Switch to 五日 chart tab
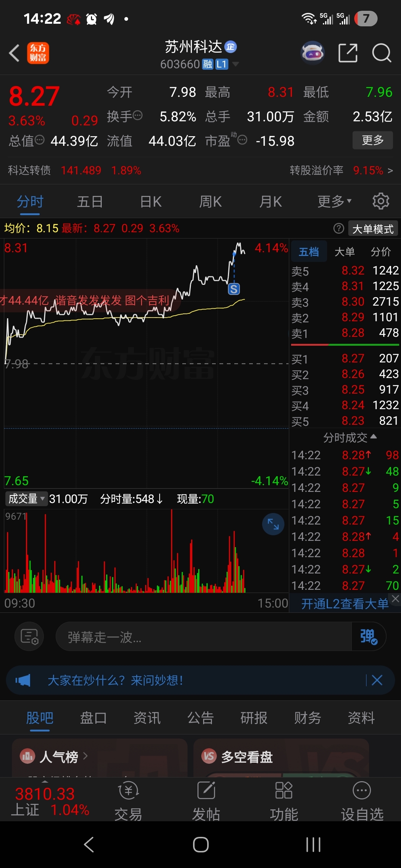Image resolution: width=401 pixels, height=868 pixels. click(90, 202)
